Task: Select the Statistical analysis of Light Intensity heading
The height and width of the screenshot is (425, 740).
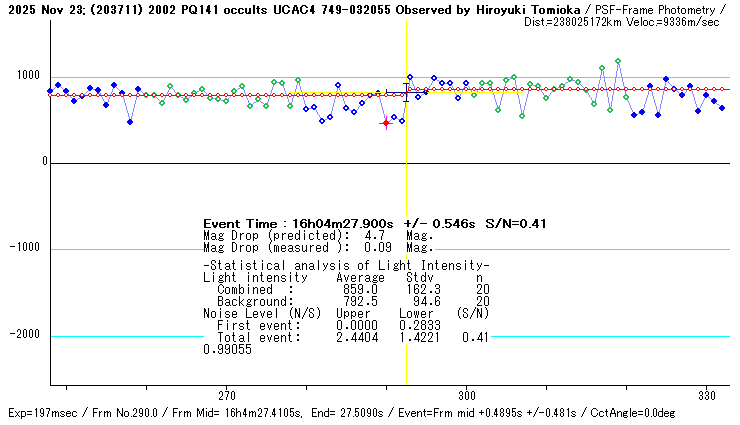Action: (x=346, y=264)
